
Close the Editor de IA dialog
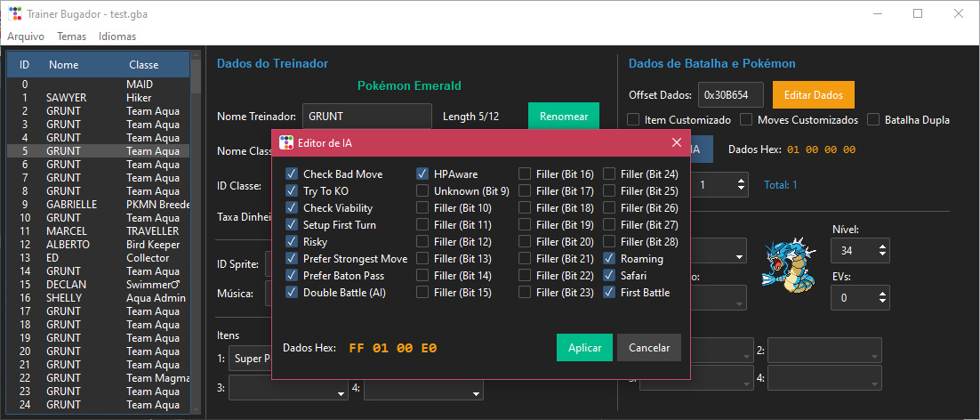click(677, 142)
